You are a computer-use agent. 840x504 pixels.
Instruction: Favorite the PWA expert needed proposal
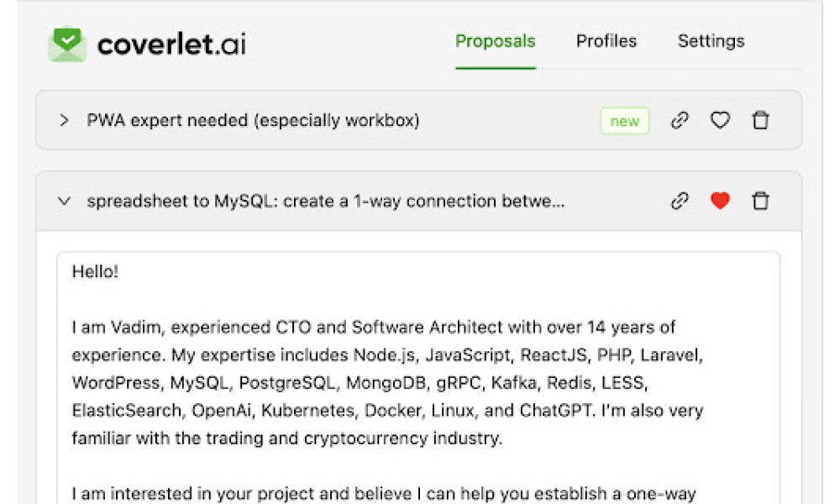point(720,120)
